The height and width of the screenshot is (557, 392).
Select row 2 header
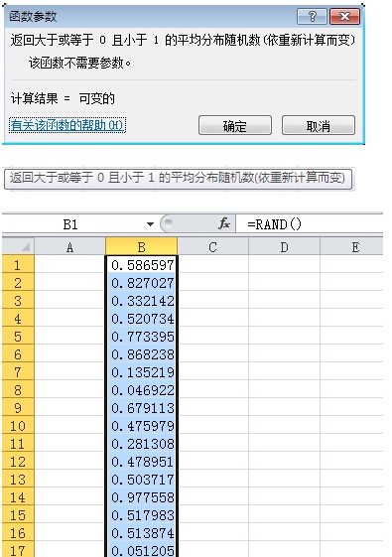point(18,282)
